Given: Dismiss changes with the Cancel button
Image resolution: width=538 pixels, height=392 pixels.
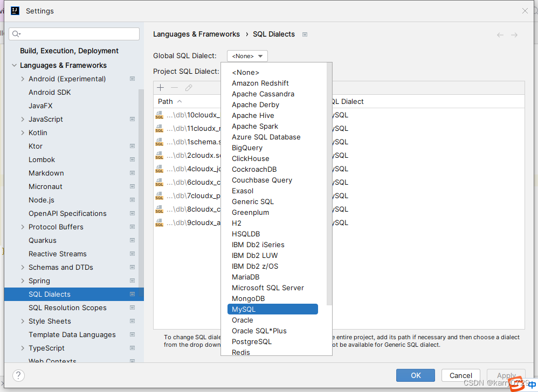Looking at the screenshot, I should tap(460, 375).
